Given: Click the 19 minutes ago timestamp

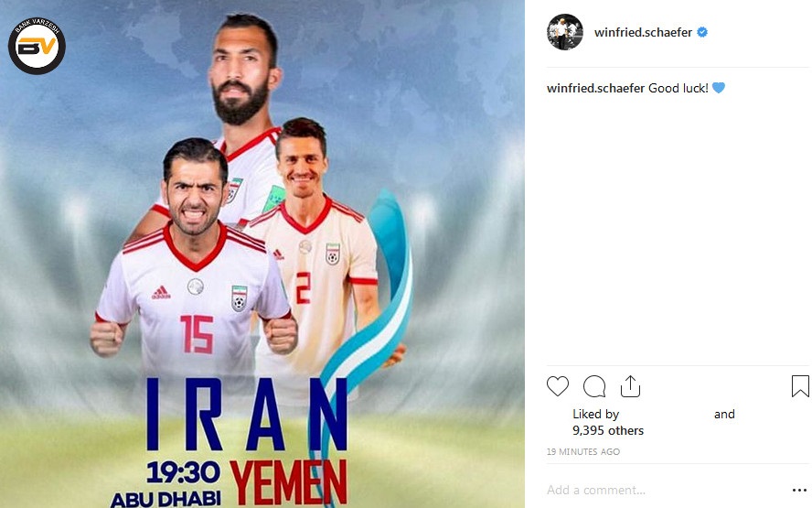Looking at the screenshot, I should point(583,451).
